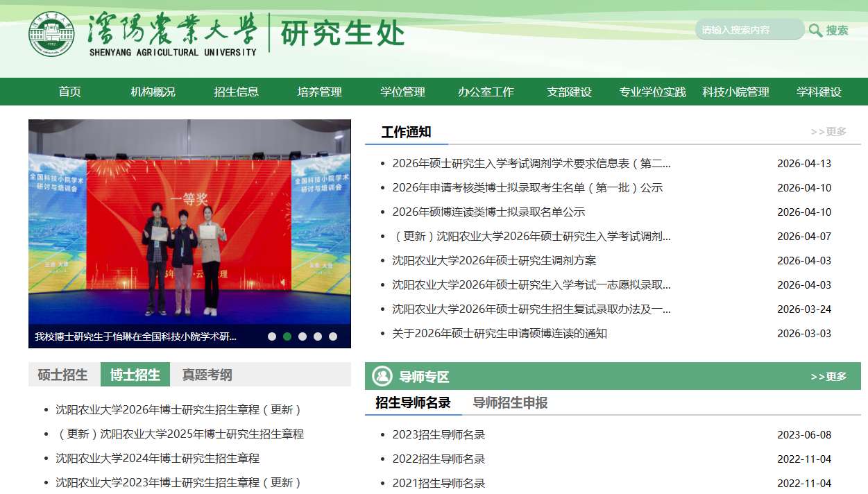
Task: Open 沈阳农业大学2024年博士研究生招生章程 link
Action: 158,459
